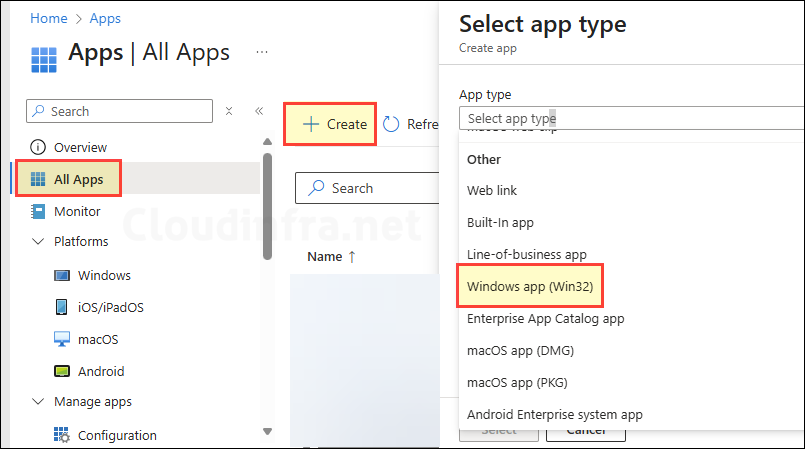
Task: Click the Overview info icon in sidebar
Action: 39,147
